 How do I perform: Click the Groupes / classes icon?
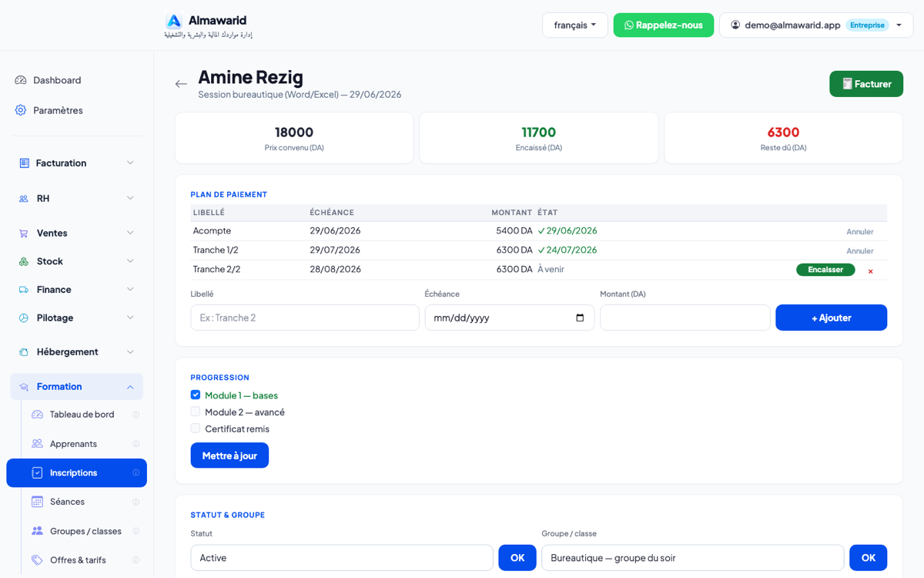pos(37,531)
